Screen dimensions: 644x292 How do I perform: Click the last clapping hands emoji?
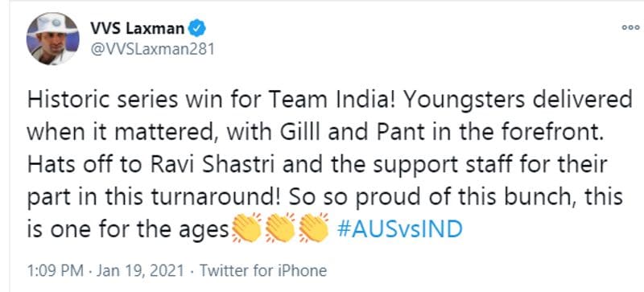(x=314, y=228)
